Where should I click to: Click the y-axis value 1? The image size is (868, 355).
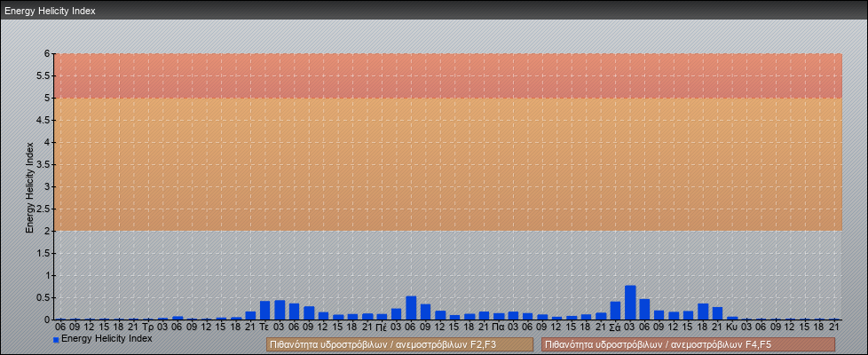[48, 275]
